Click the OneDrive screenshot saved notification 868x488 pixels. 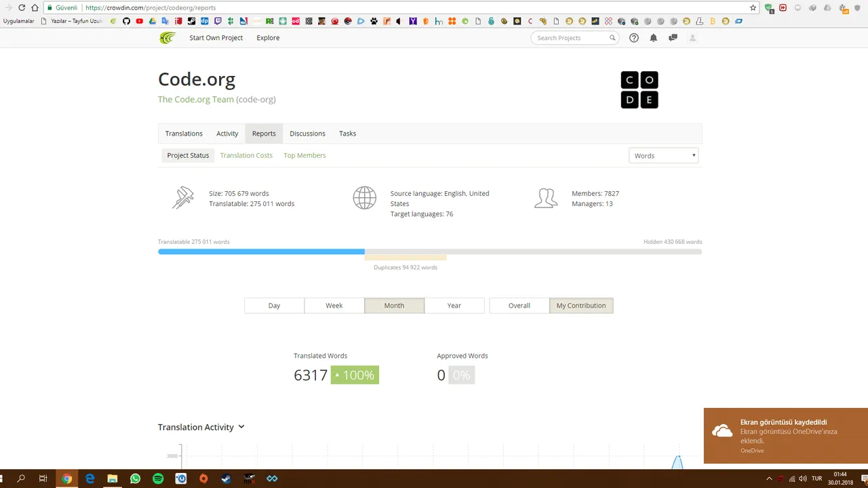pos(786,436)
